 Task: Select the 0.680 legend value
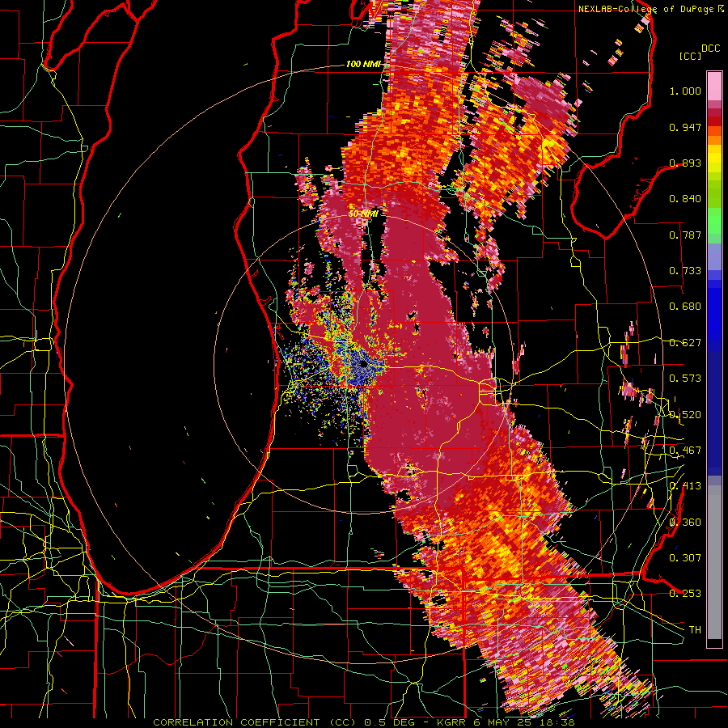(x=685, y=307)
